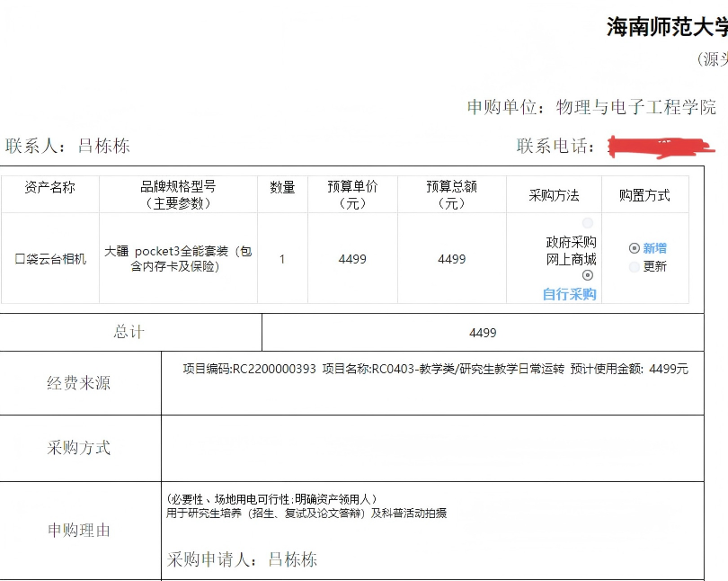Choose the 新增 purchase type radio
The height and width of the screenshot is (581, 728).
[635, 248]
